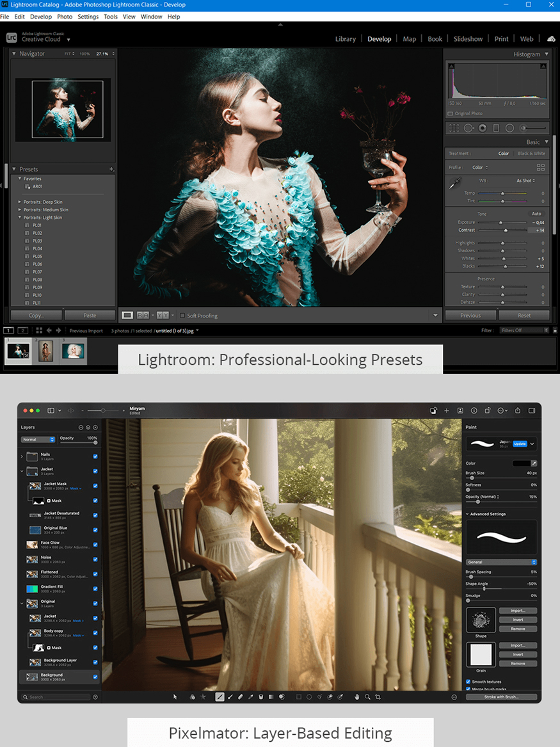Adjust the Exposure slider handle

pyautogui.click(x=500, y=223)
